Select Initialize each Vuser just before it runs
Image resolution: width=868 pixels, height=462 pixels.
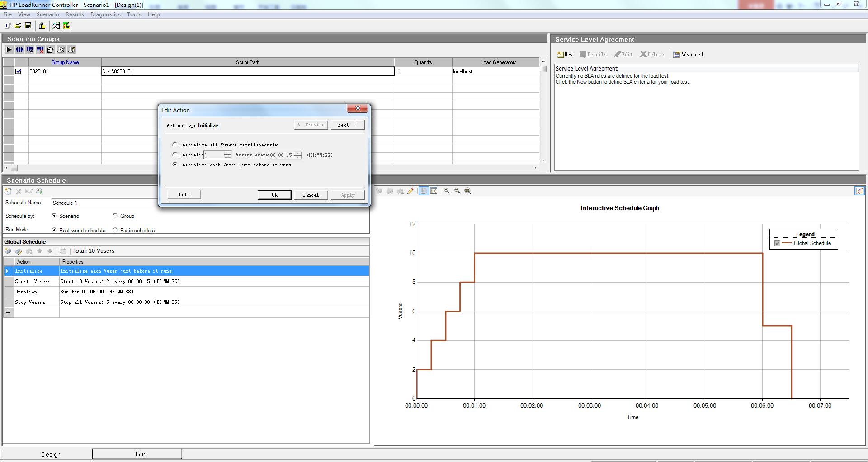(x=175, y=165)
